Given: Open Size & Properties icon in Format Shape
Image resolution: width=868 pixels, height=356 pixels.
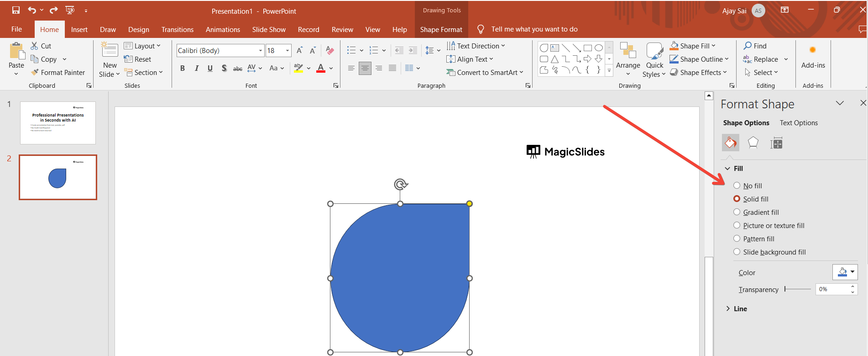Looking at the screenshot, I should 776,143.
